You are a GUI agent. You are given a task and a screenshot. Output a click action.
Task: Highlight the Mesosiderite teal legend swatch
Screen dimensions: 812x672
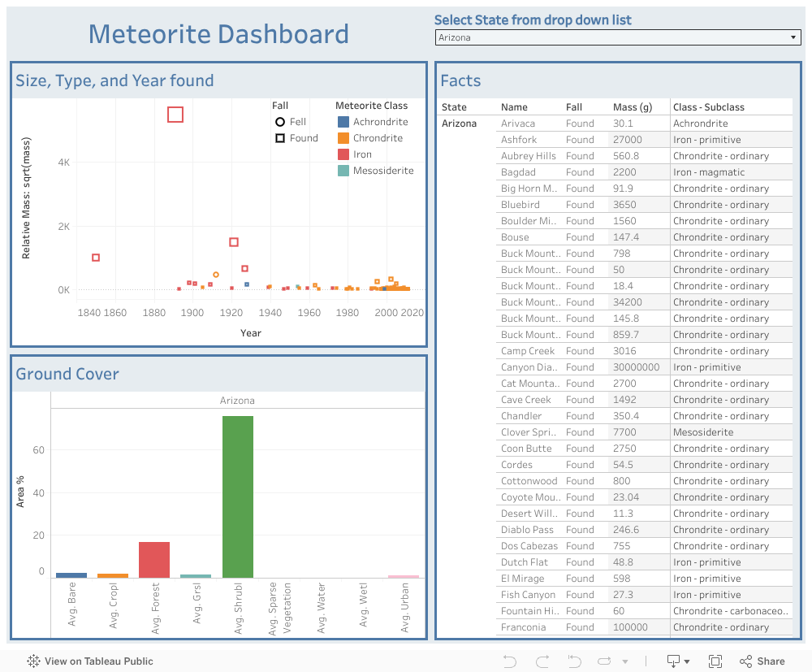click(x=343, y=171)
